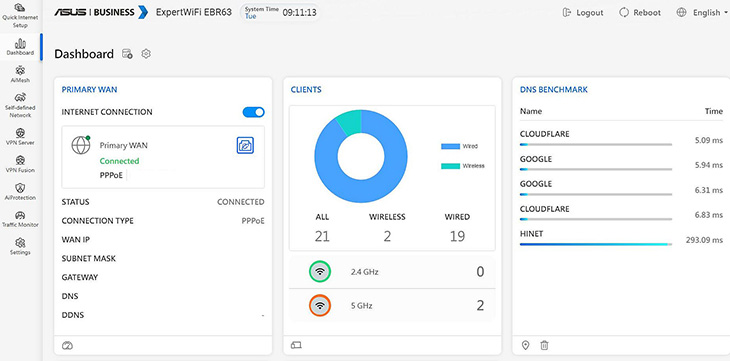Click the dashboard gear settings icon
Image resolution: width=730 pixels, height=361 pixels.
point(146,54)
